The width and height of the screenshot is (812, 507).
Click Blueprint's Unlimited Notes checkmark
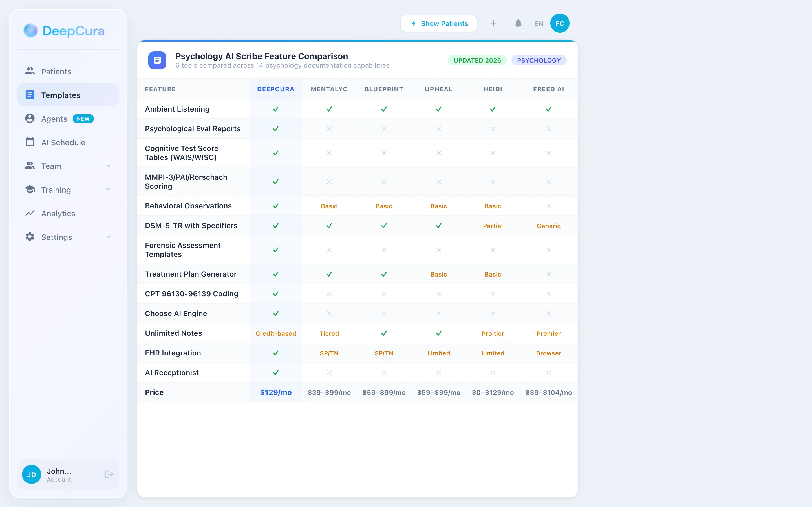(384, 333)
